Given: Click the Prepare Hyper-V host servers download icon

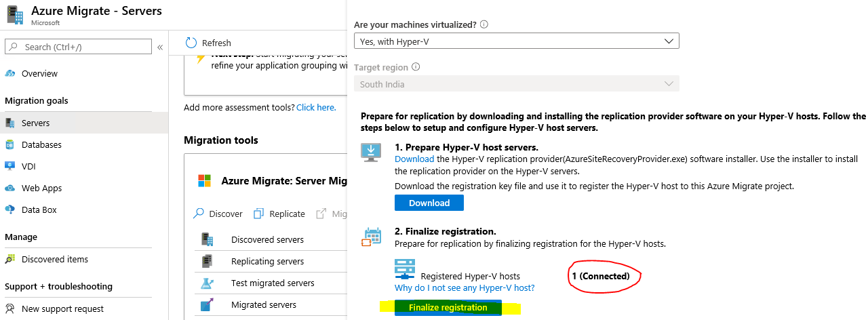Looking at the screenshot, I should pos(372,152).
